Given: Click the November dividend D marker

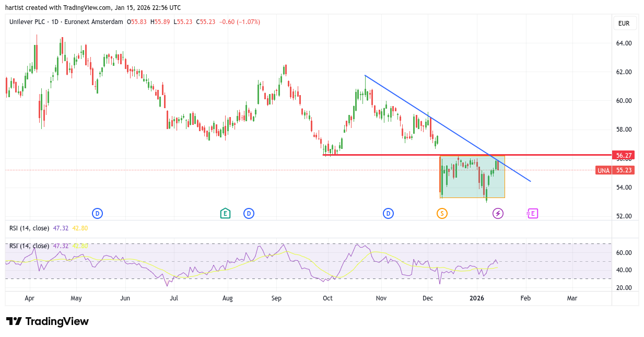Looking at the screenshot, I should tap(388, 213).
